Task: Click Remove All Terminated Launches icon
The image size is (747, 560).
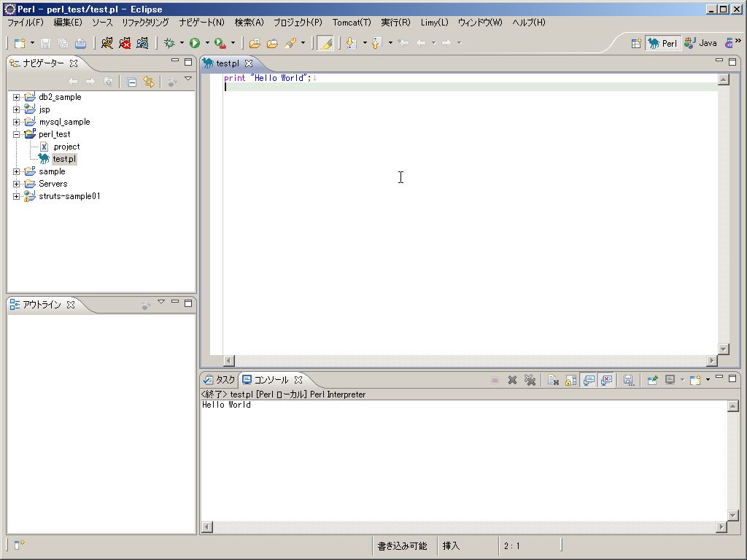Action: click(530, 380)
